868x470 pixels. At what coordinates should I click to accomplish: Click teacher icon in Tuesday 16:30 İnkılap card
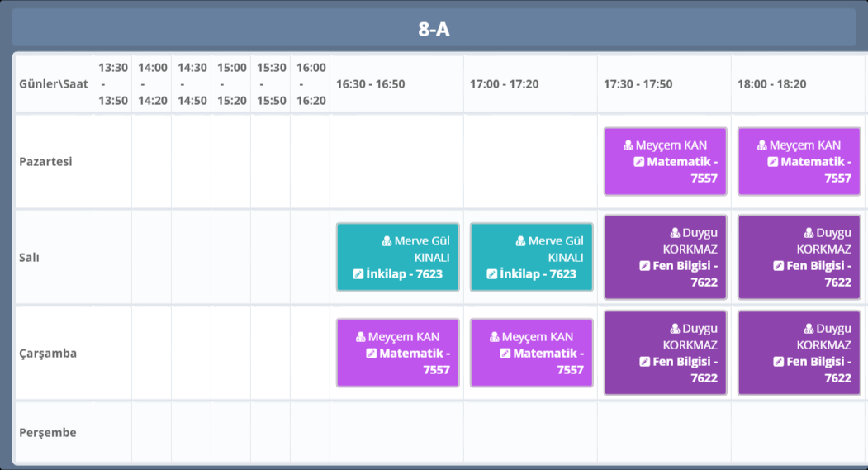387,241
